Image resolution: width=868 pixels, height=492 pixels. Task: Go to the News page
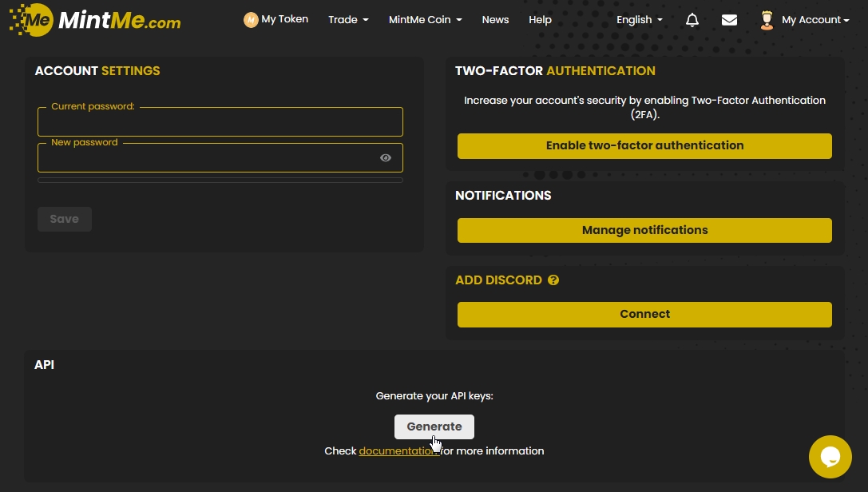pyautogui.click(x=495, y=20)
